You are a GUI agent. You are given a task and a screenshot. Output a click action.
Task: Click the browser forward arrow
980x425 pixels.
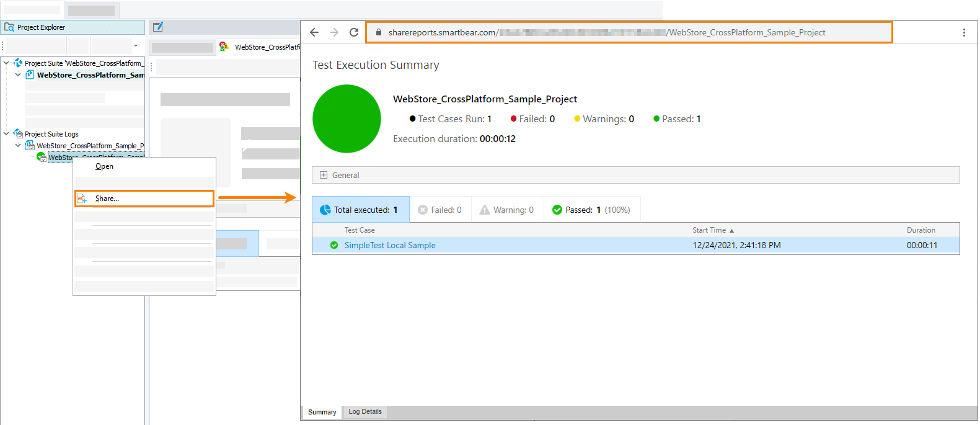(334, 32)
